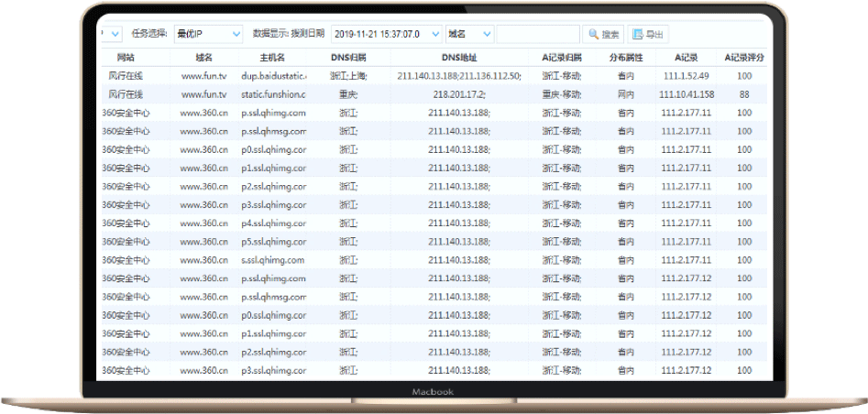Select the static.funshion host row

[x=273, y=94]
